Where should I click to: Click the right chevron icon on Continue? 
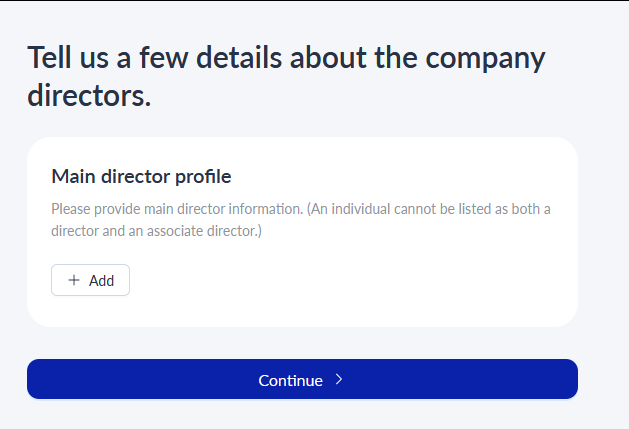pos(339,379)
